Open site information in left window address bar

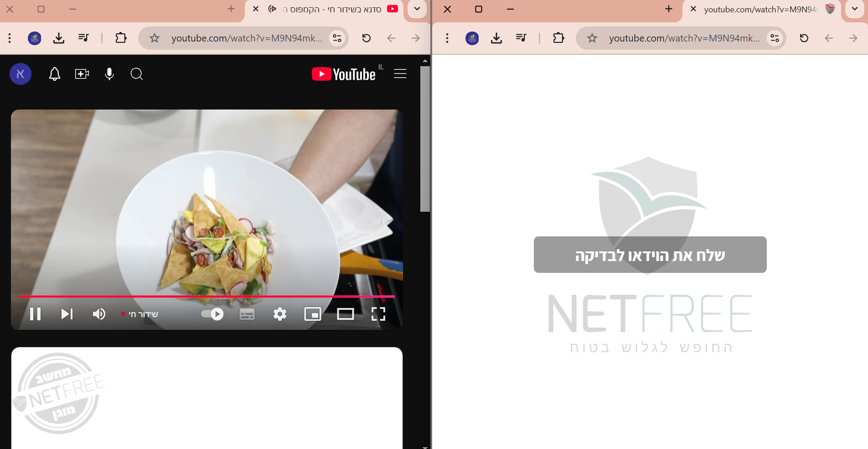(337, 38)
